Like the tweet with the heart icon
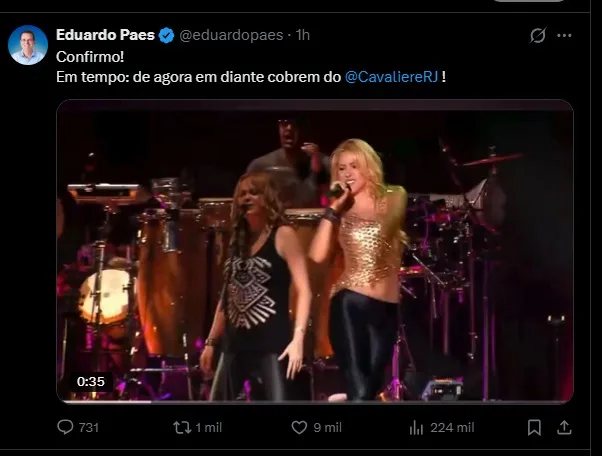 click(x=299, y=427)
